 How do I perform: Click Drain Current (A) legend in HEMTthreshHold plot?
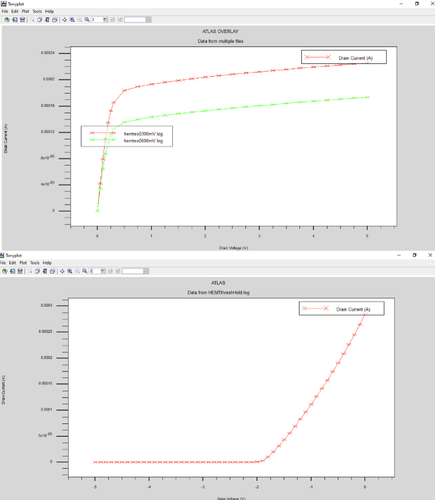coord(341,309)
